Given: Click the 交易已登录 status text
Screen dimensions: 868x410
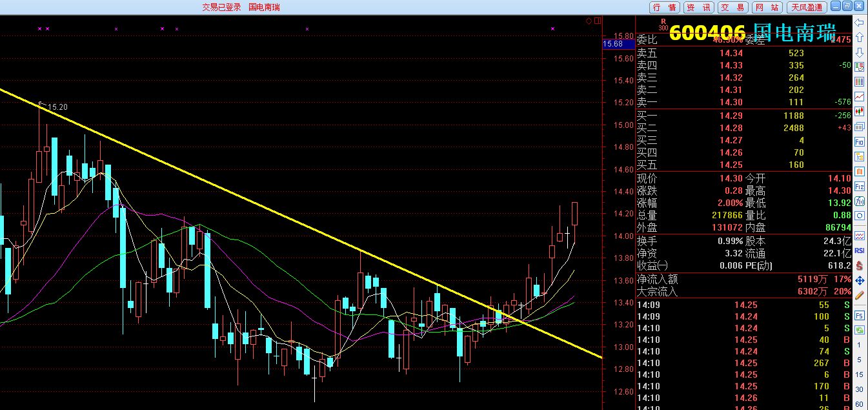Looking at the screenshot, I should tap(221, 7).
